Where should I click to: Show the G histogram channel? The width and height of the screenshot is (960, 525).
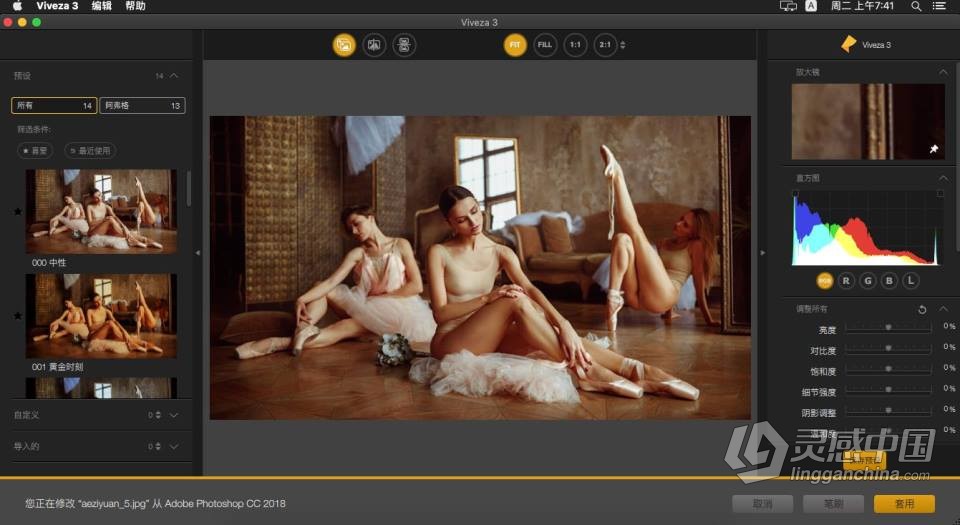(868, 280)
